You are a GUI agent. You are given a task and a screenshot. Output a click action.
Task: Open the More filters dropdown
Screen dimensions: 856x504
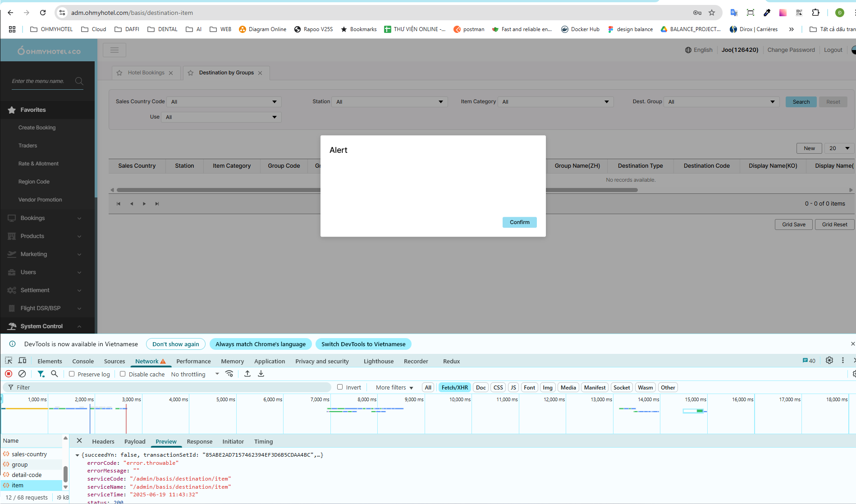(394, 387)
